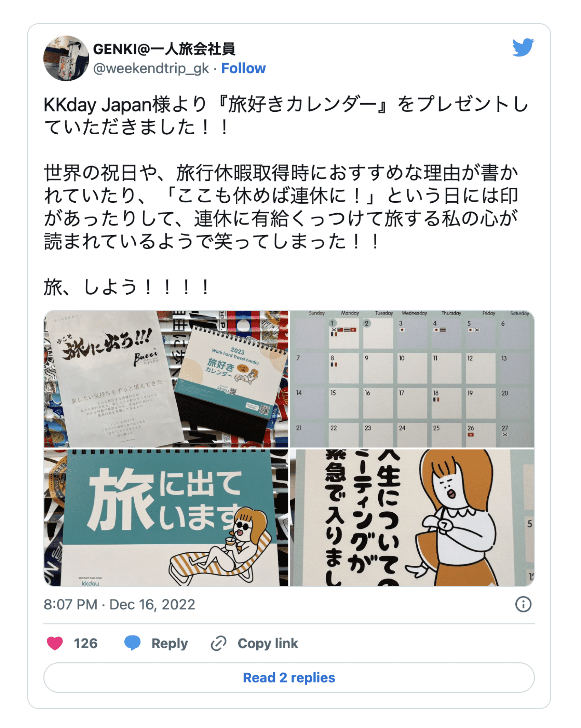The height and width of the screenshot is (728, 581).
Task: Click the tweet text starting with KKday Japan
Action: click(x=286, y=115)
